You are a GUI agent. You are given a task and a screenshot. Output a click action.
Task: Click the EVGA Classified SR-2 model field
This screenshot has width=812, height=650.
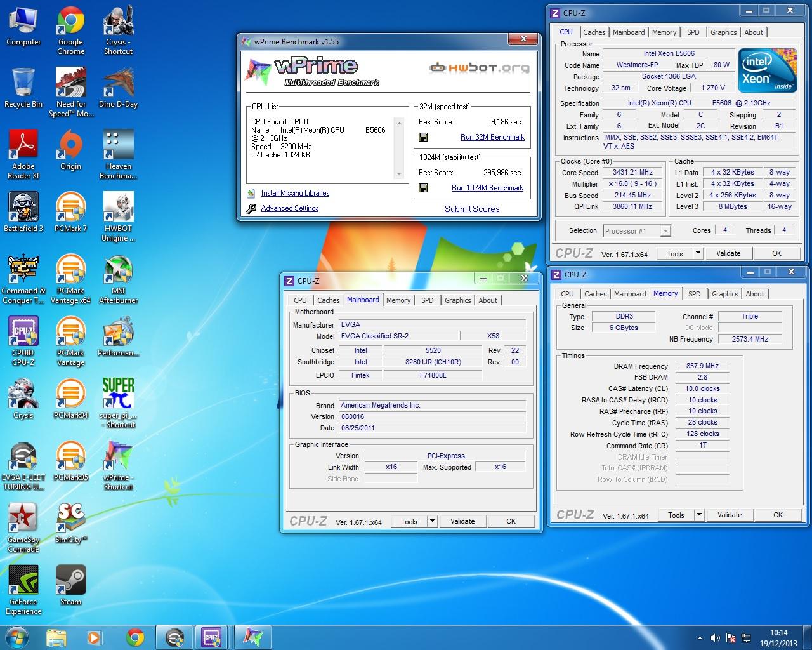[398, 336]
